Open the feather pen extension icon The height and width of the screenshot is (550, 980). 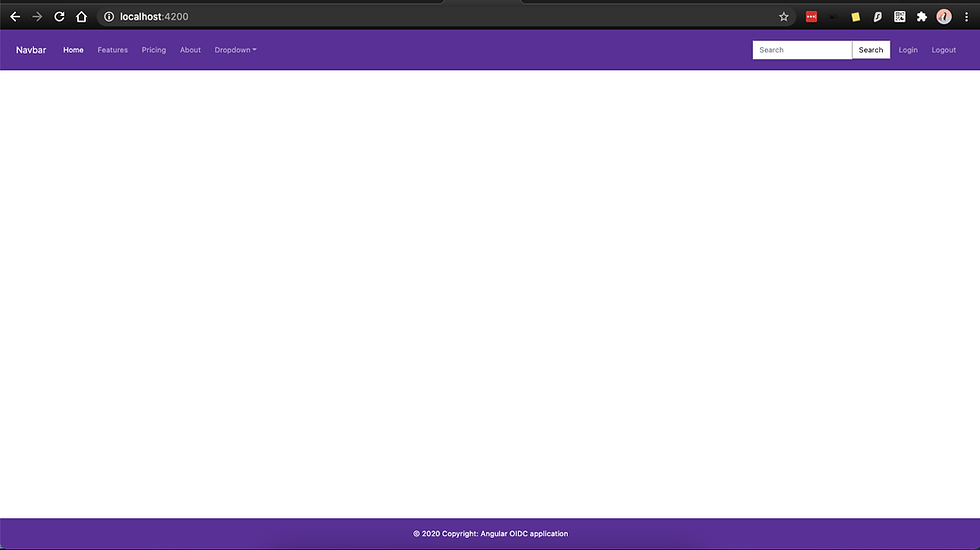click(878, 17)
